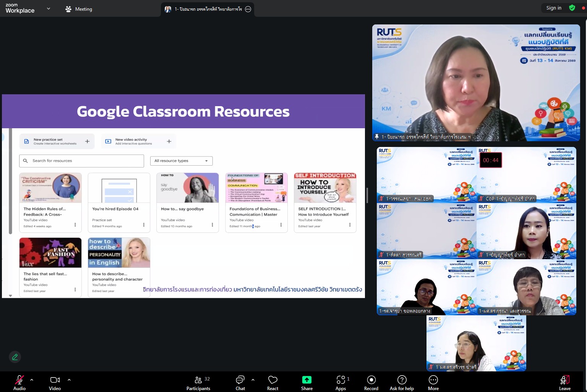
Task: Select the pinned presenter video tile
Action: (476, 83)
